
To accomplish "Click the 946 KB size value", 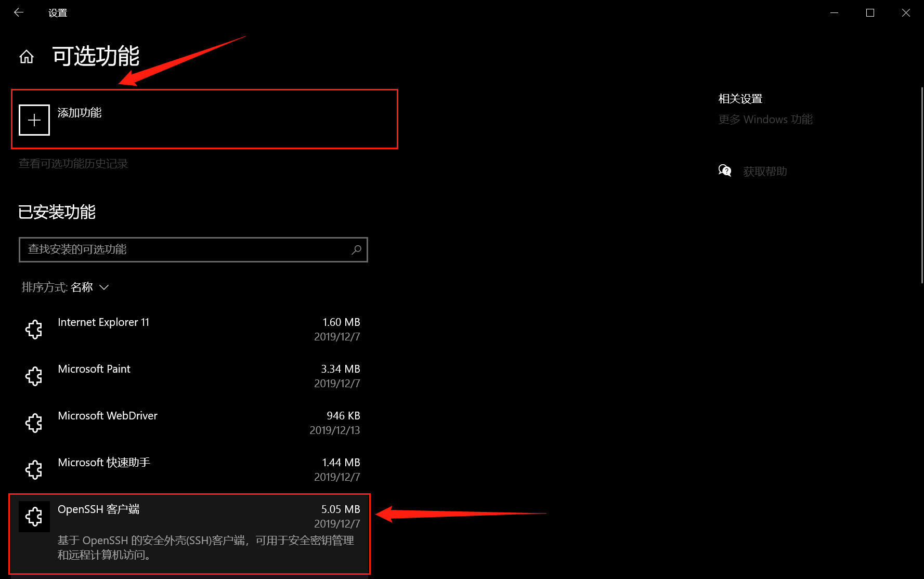I will point(343,416).
